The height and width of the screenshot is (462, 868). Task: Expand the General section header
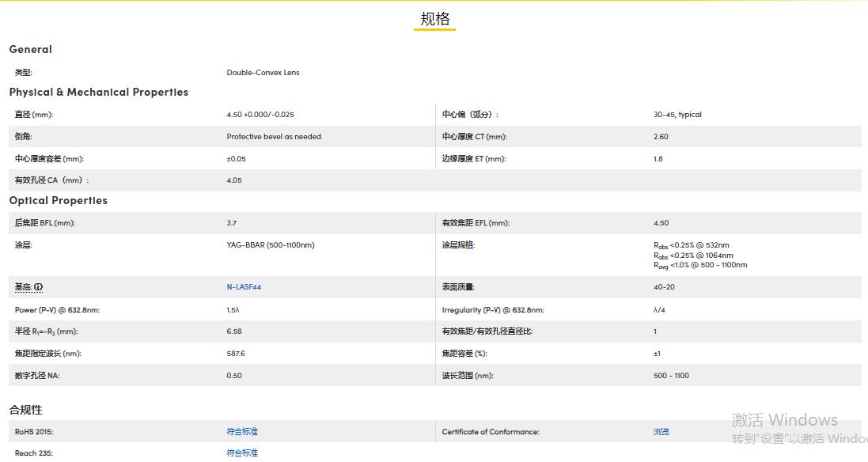pos(30,49)
